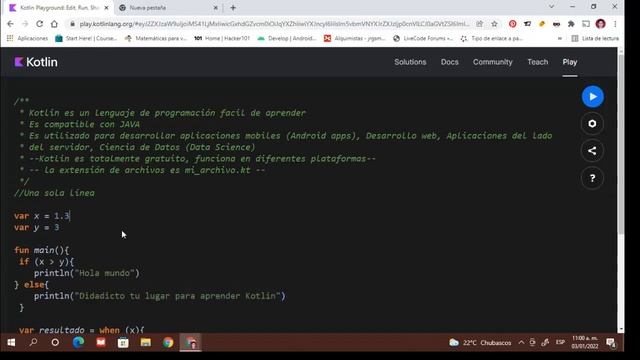Open Tipo de enlace bookmark
The height and width of the screenshot is (360, 640).
point(491,38)
